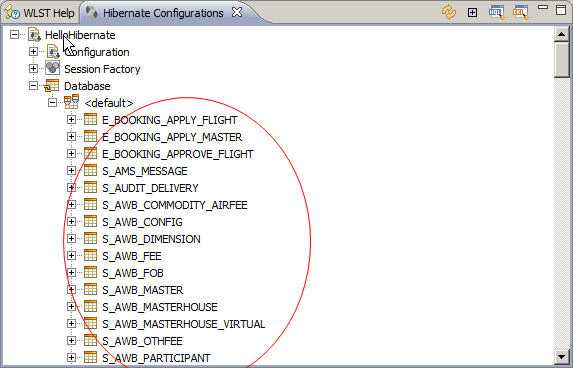573x368 pixels.
Task: Click the HelloHibernate configuration icon
Action: pyautogui.click(x=34, y=35)
